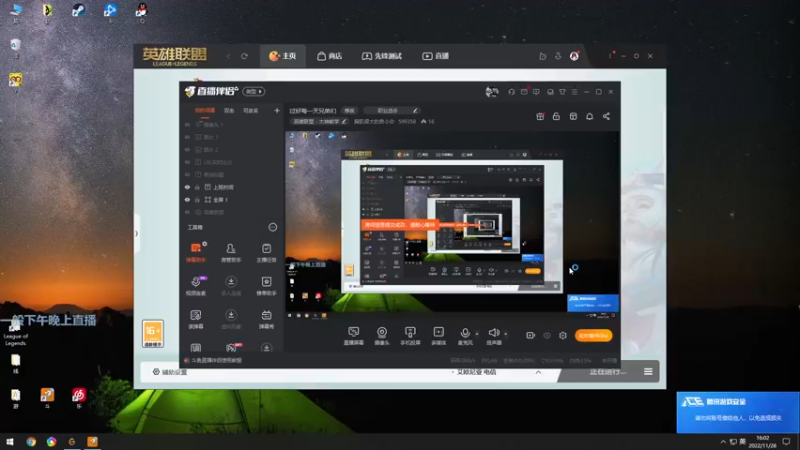Show the 图片 1 layer via eye icon
Screen dimensions: 800x450
187,137
